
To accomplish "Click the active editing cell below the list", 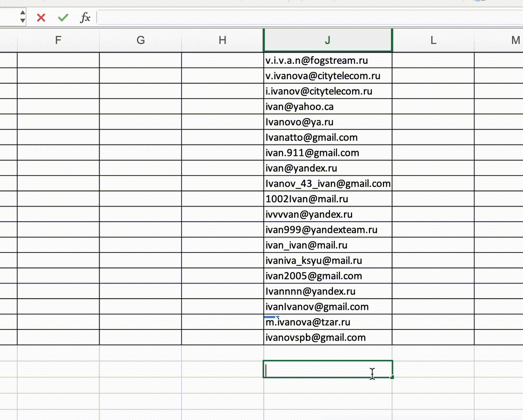I will (x=328, y=369).
